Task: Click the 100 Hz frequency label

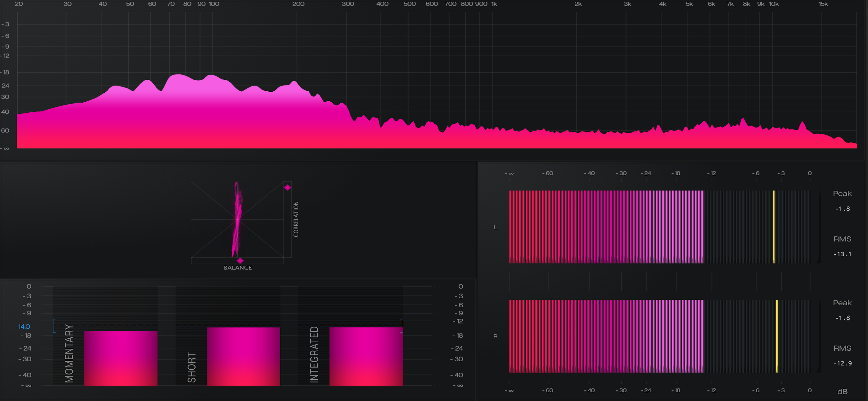Action: coord(214,4)
